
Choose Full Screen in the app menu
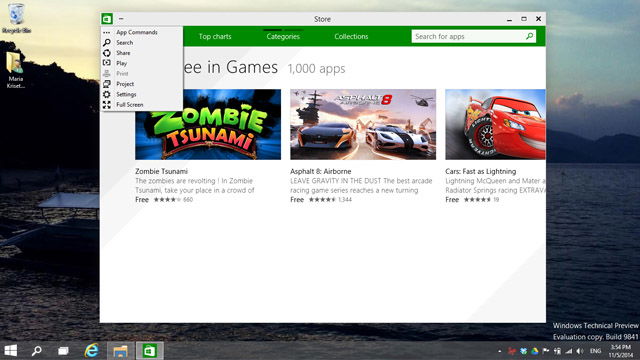pyautogui.click(x=130, y=104)
